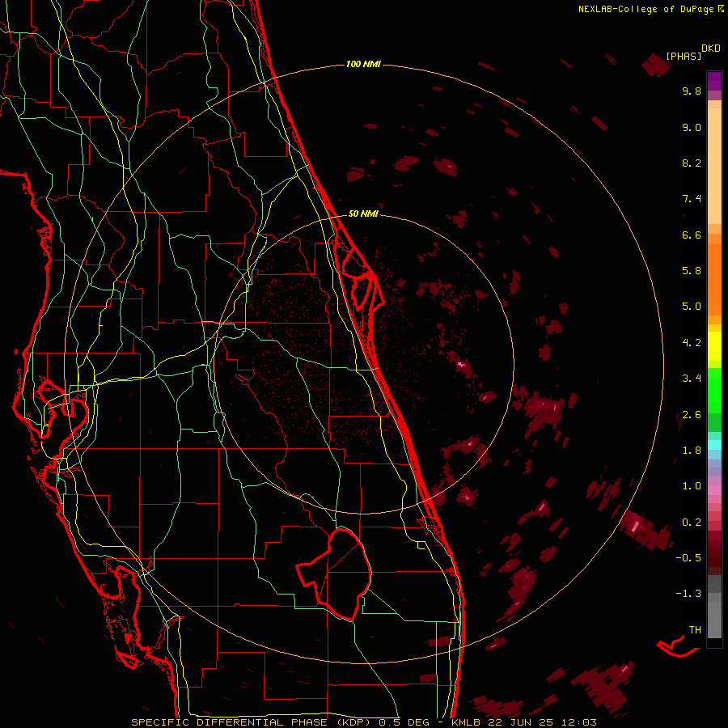728x728 pixels.
Task: Click the TH threshold label on the scale
Action: 695,630
